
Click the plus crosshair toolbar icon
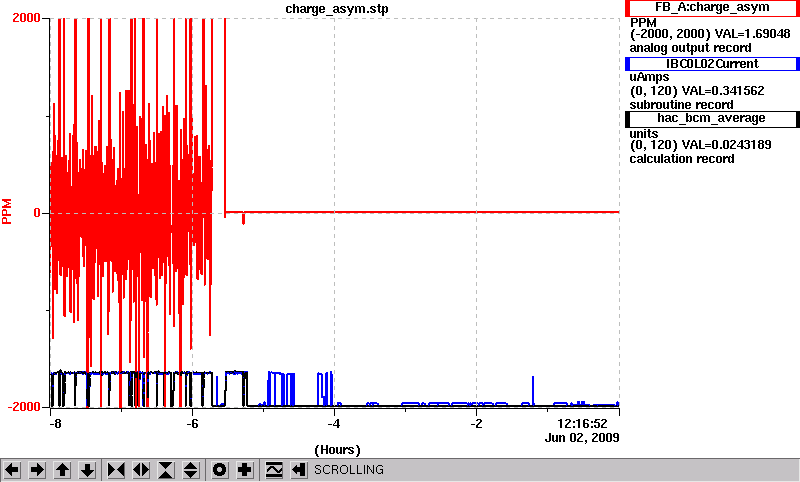coord(245,470)
